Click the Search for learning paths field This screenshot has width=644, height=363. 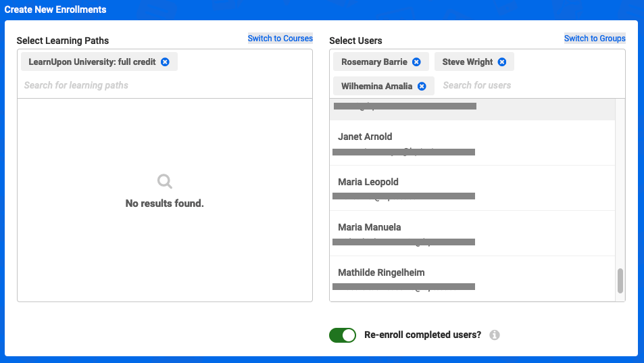[x=164, y=85]
